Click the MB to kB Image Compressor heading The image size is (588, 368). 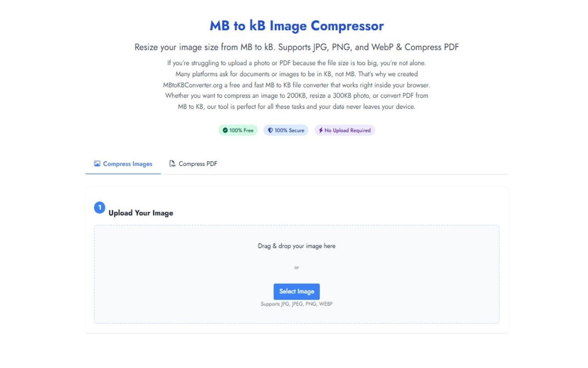(297, 26)
